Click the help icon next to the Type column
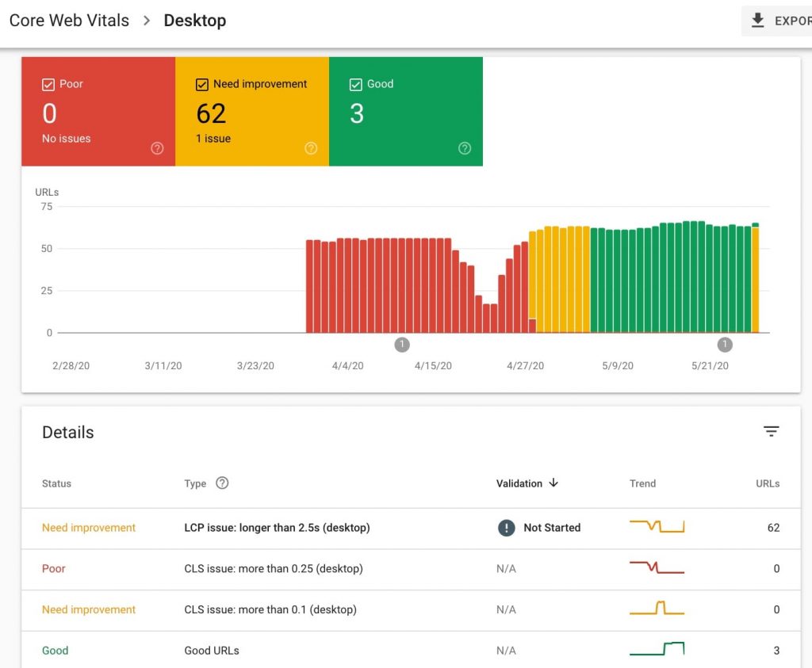Viewport: 812px width, 668px height. (221, 483)
